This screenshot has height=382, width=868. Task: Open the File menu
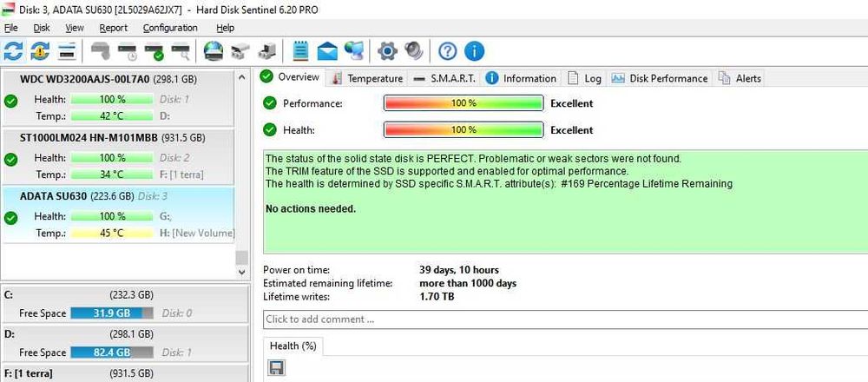[x=10, y=28]
